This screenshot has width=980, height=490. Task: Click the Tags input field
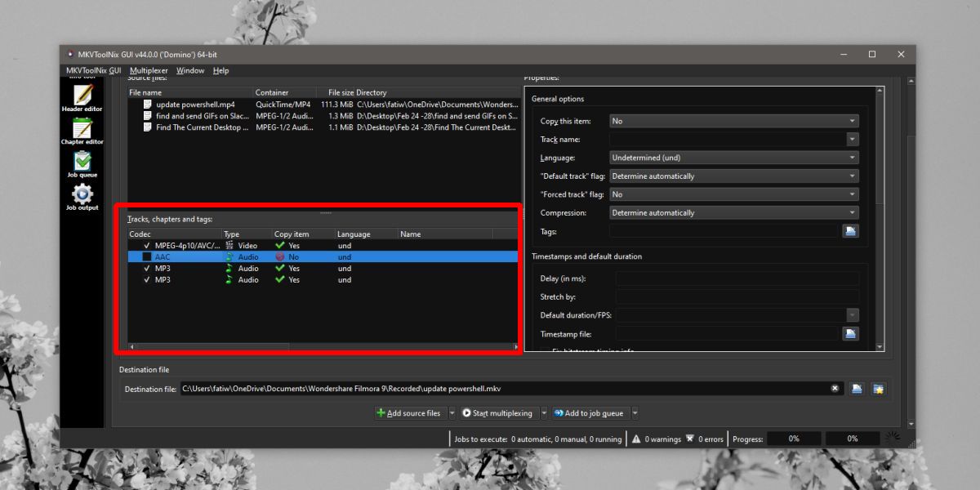pos(724,231)
